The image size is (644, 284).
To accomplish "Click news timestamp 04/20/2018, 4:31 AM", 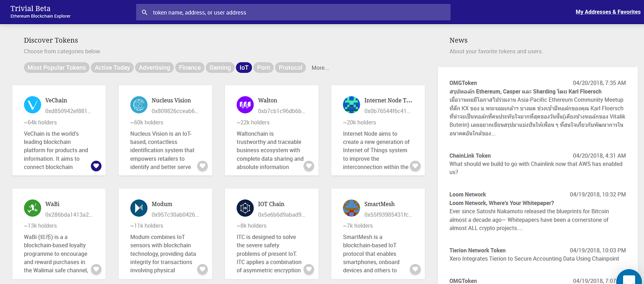I will (x=599, y=155).
